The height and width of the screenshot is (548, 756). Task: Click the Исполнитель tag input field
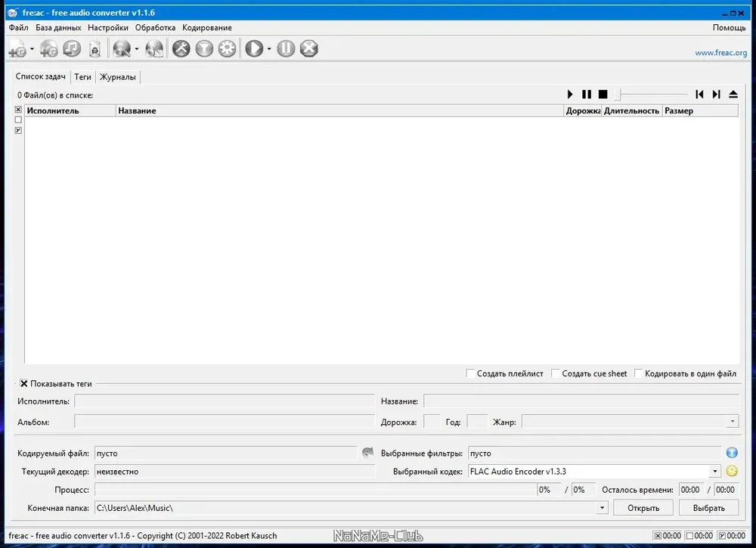point(225,401)
